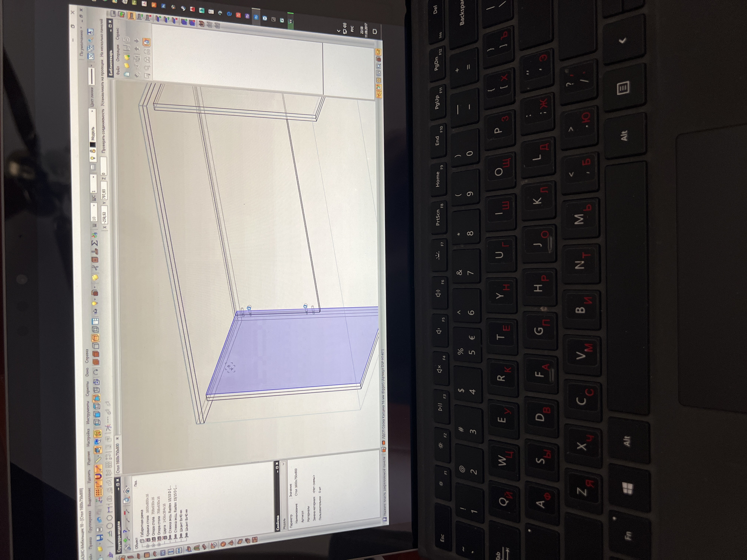Click the Sigma summary icon
This screenshot has width=747, height=560.
[94, 243]
